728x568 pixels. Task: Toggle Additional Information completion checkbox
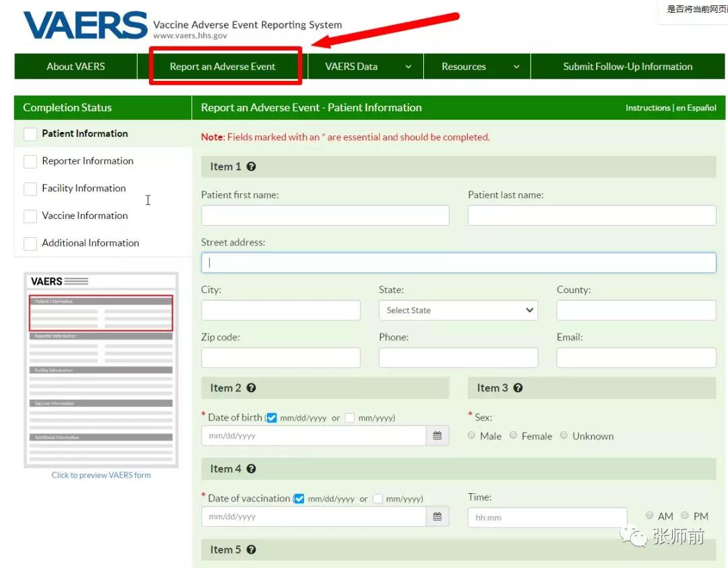(30, 244)
